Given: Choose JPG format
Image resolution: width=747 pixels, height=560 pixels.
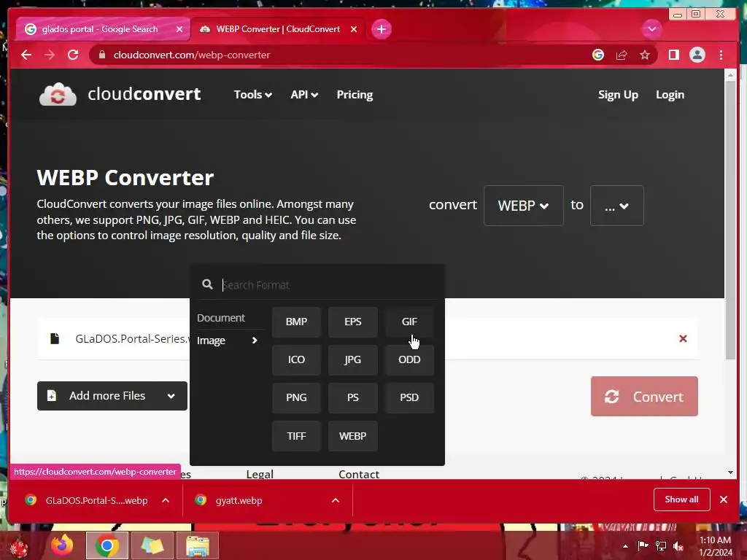Looking at the screenshot, I should [352, 359].
